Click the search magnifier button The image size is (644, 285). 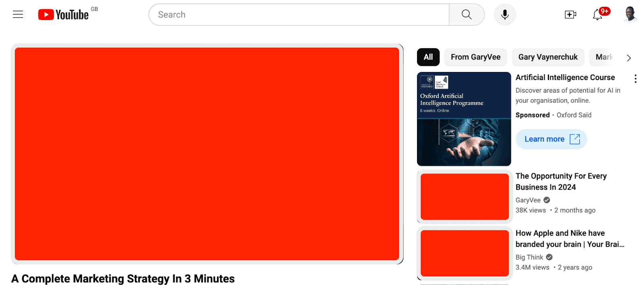click(x=467, y=14)
